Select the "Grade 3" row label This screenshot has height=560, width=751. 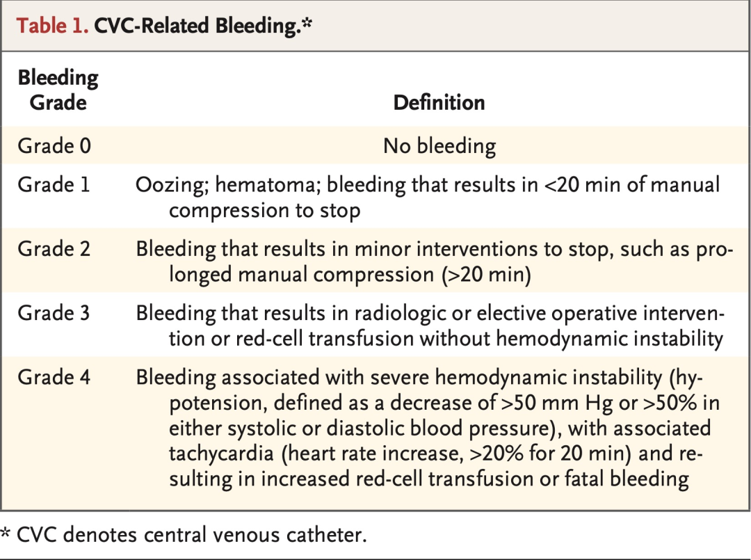(54, 313)
